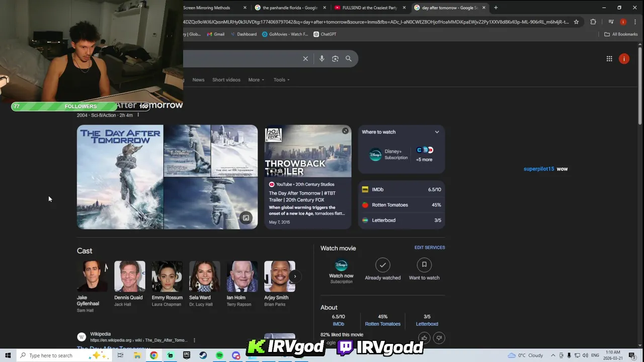Click the Windows taskbar search box
This screenshot has width=644, height=362.
click(x=64, y=355)
